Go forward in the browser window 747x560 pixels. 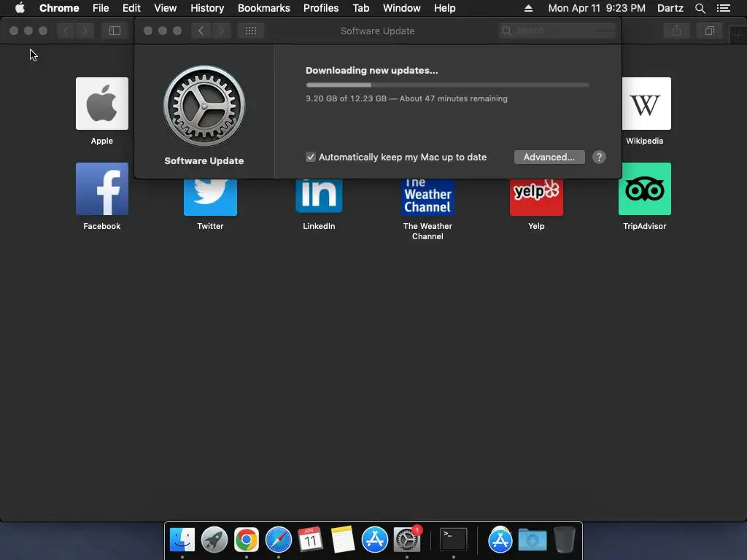85,31
